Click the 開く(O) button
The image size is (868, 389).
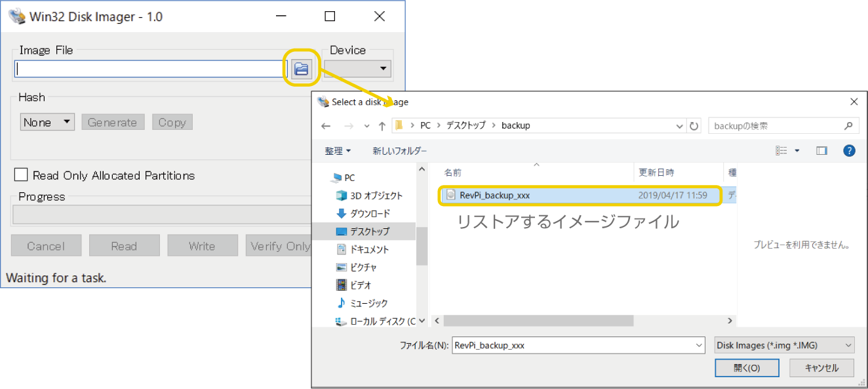[x=747, y=368]
